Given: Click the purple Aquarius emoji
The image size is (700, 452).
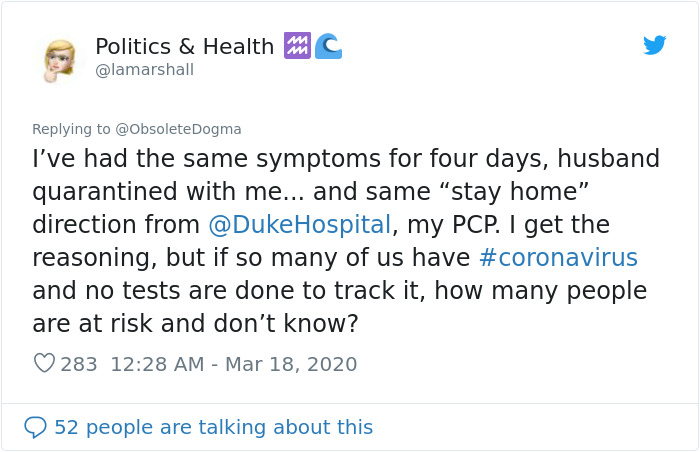Looking at the screenshot, I should (297, 45).
